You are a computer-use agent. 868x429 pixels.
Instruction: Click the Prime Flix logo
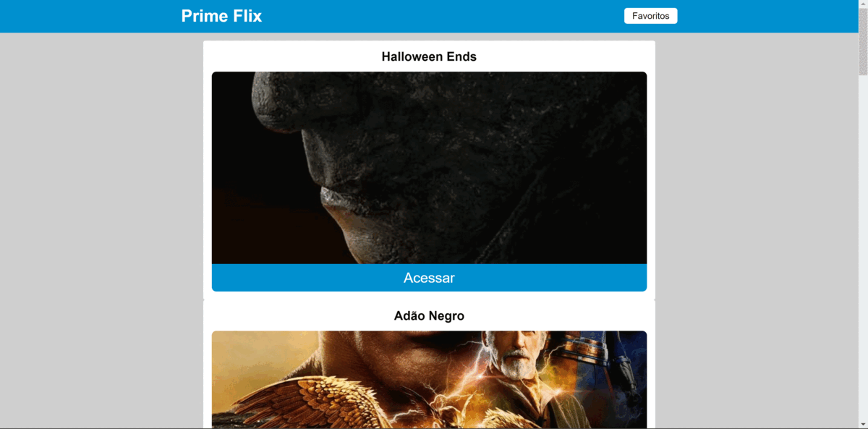[x=221, y=16]
